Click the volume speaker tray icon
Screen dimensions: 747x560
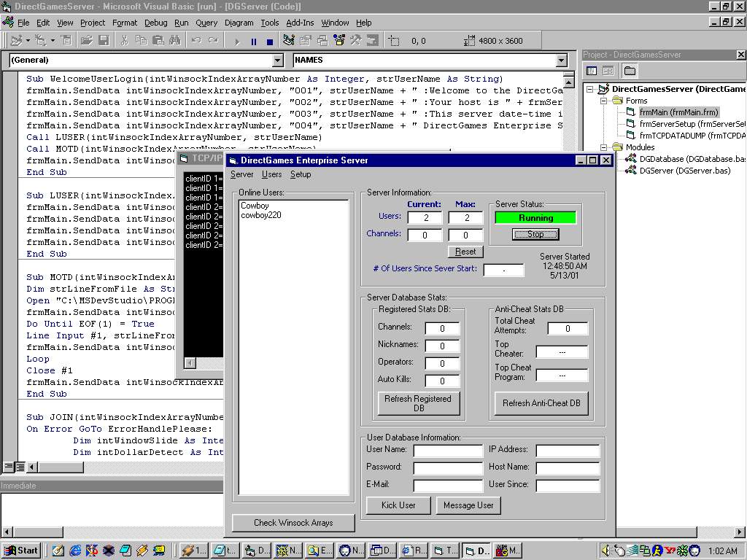(605, 551)
